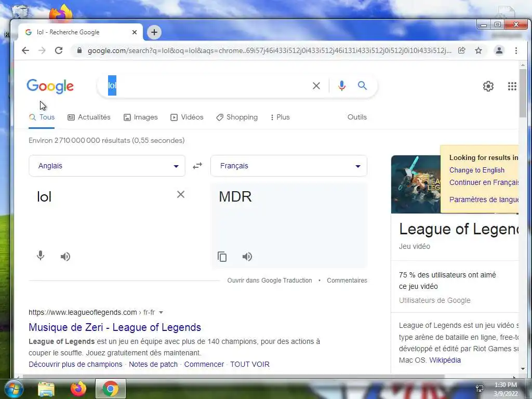The width and height of the screenshot is (532, 399).
Task: Click the result URL 'https://www.leagueoflegends.com'
Action: tap(83, 312)
